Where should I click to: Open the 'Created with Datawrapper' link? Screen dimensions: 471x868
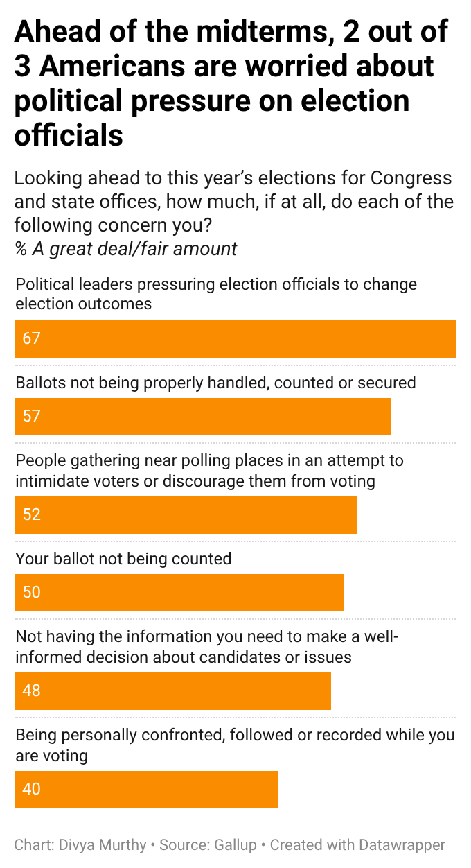click(x=357, y=845)
